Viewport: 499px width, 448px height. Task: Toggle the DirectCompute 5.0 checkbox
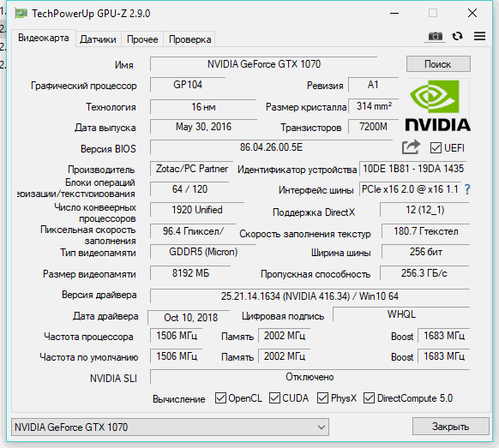point(369,397)
